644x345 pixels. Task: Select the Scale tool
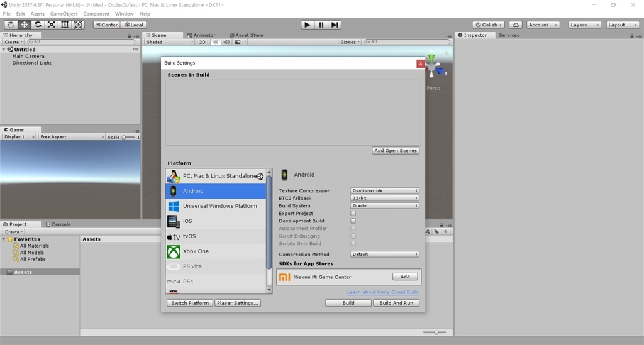[52, 25]
